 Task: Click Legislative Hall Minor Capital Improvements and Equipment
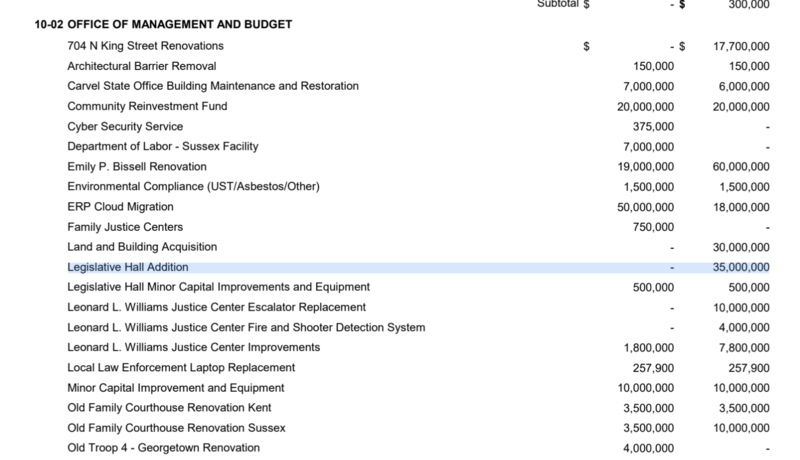click(218, 287)
